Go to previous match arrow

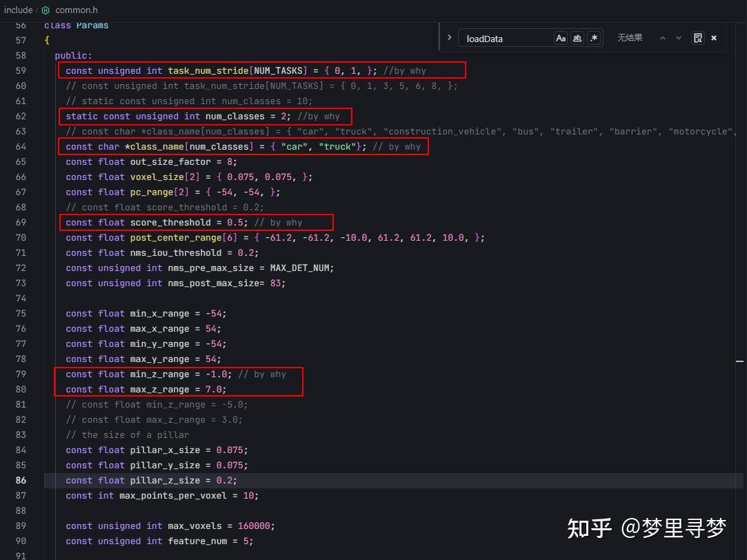tap(663, 38)
